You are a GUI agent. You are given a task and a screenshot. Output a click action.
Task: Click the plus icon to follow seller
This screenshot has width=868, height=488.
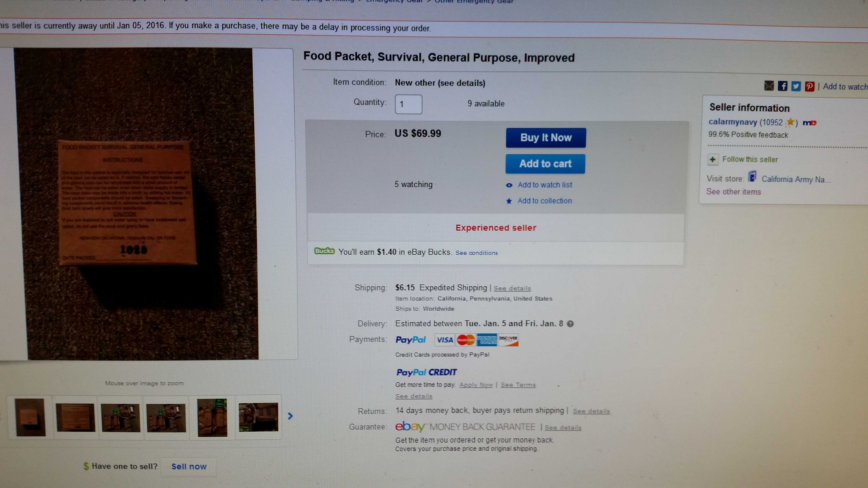pyautogui.click(x=712, y=159)
